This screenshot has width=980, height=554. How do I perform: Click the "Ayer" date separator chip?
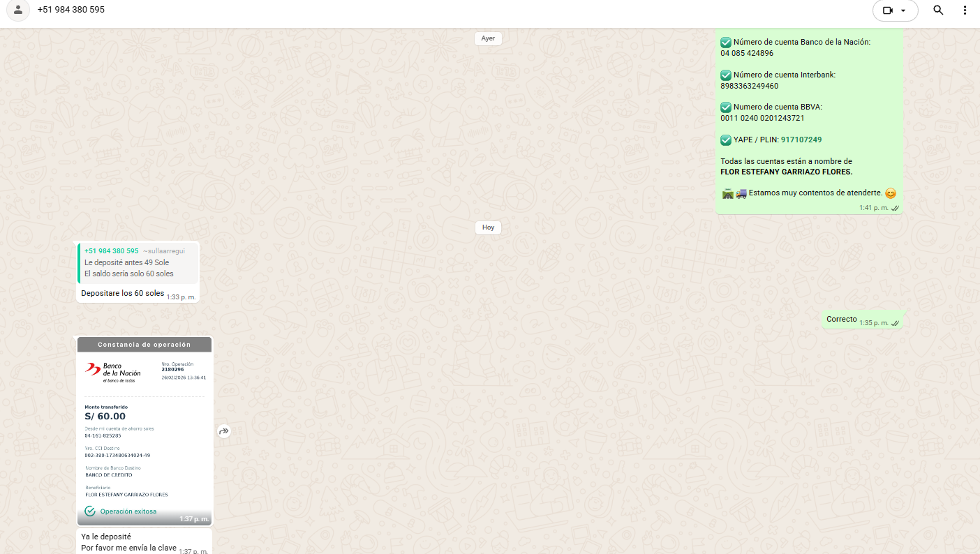488,38
